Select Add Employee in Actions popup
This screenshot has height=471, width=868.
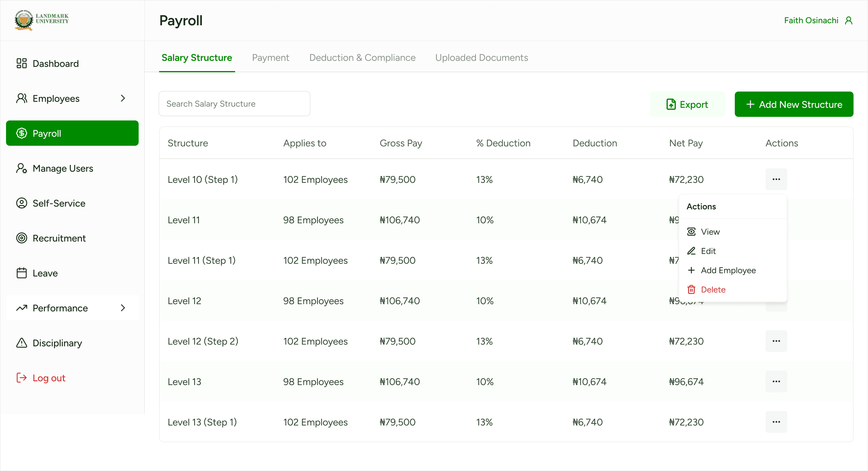[x=728, y=270]
